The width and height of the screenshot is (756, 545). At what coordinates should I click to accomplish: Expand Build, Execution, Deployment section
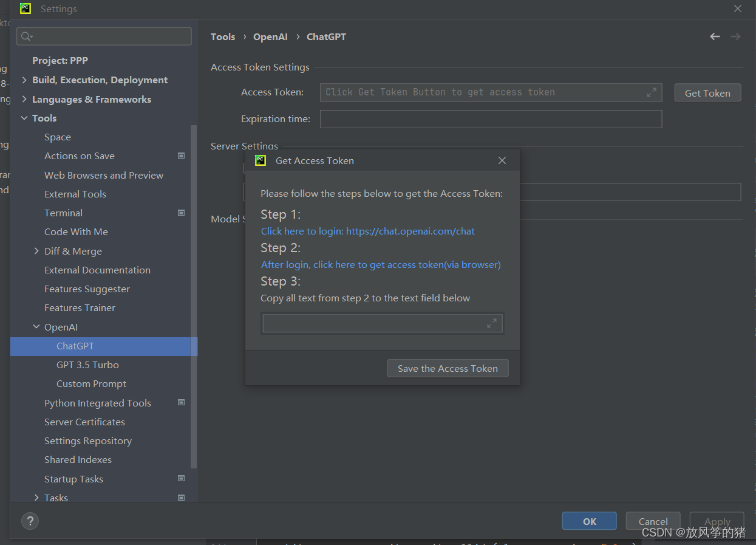[24, 80]
